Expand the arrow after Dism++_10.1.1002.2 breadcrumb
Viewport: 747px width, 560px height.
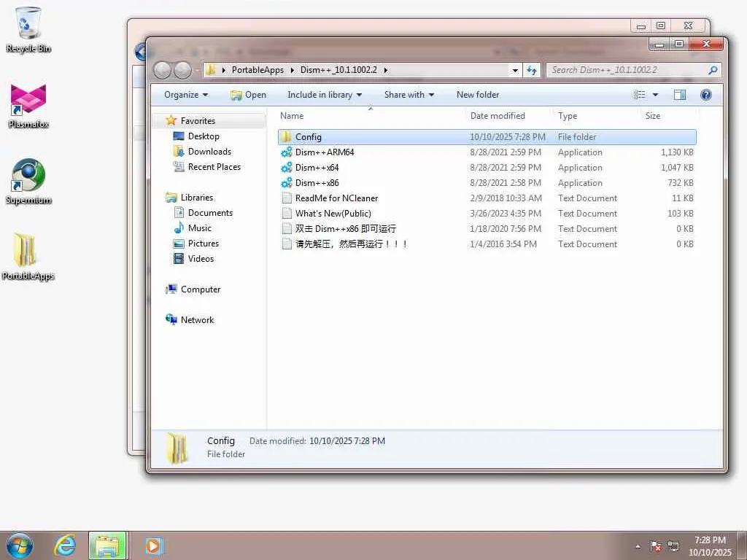click(385, 70)
